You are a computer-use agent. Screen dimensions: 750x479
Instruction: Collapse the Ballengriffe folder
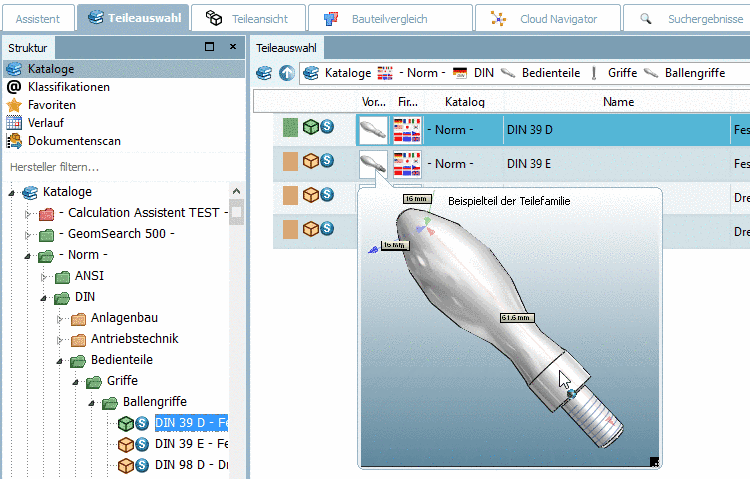coord(91,403)
